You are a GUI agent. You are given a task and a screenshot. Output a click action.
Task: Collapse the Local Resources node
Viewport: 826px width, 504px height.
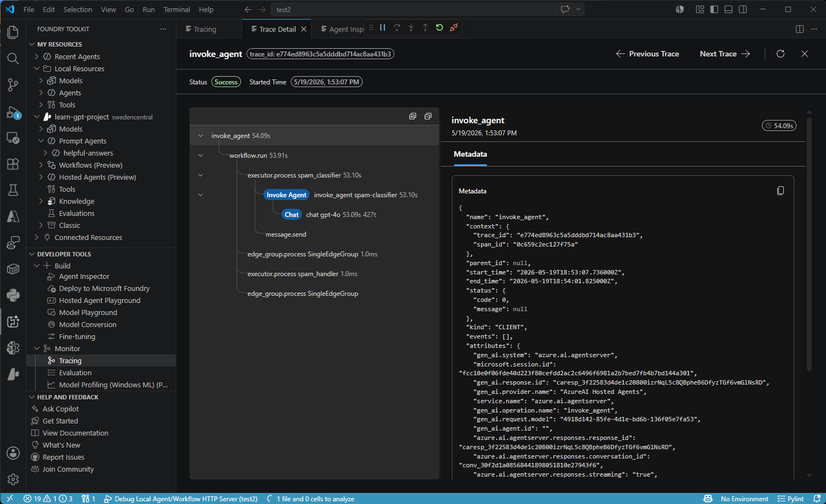37,68
